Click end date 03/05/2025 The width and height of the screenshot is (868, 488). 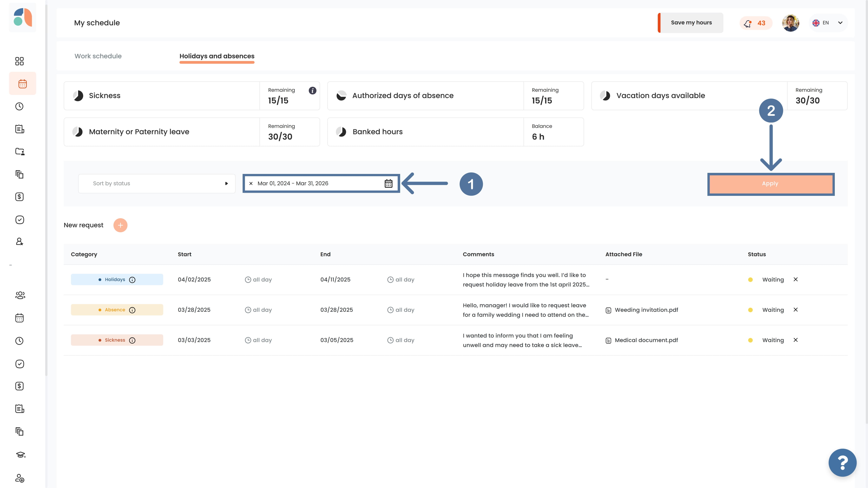[x=337, y=340]
